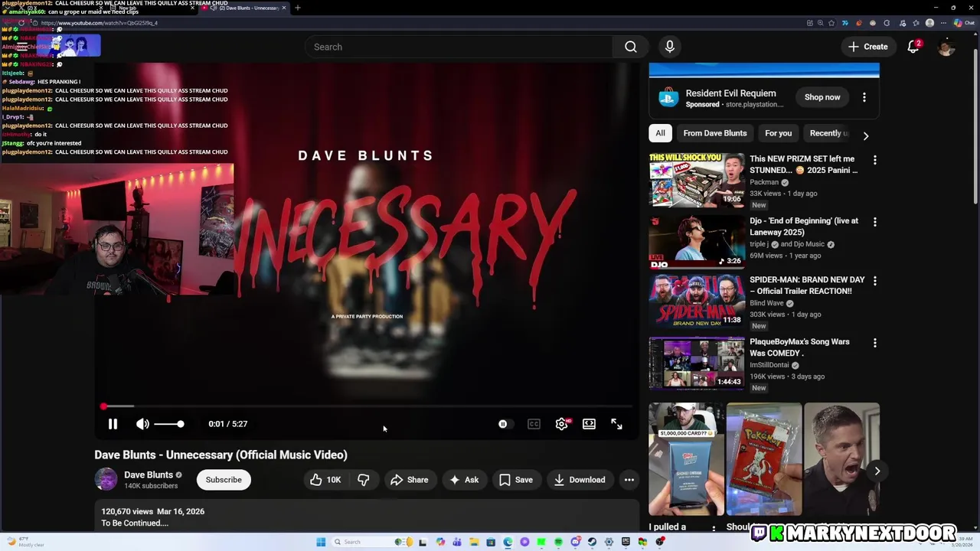Open Spotify from the taskbar
The image size is (980, 551).
pyautogui.click(x=558, y=542)
